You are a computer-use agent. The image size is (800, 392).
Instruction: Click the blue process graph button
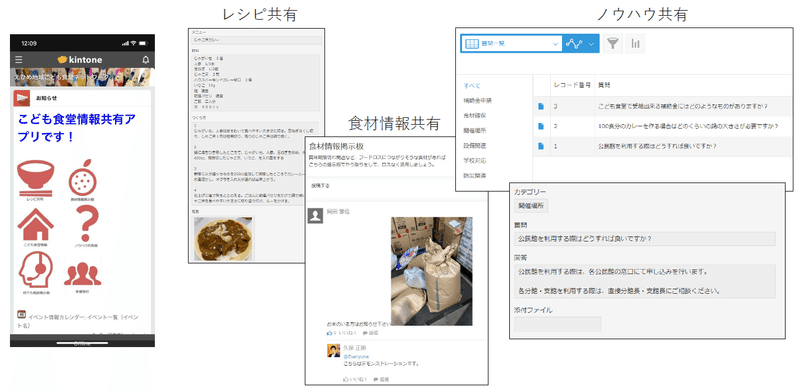(x=575, y=44)
